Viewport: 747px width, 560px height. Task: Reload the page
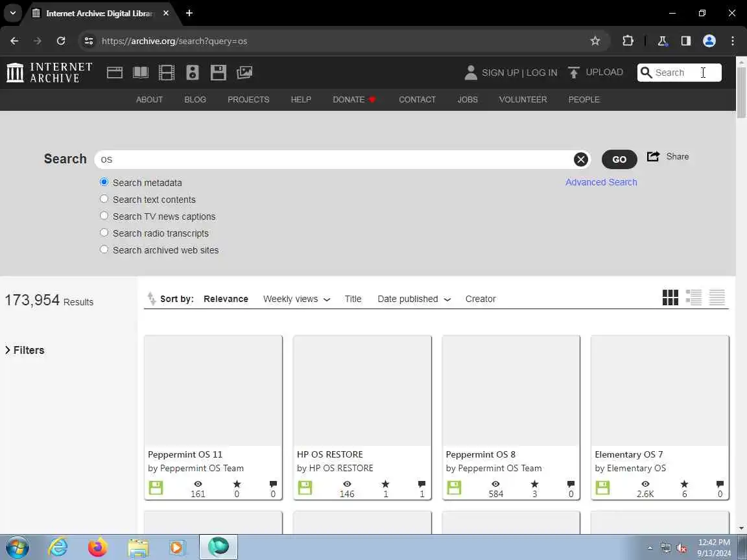pyautogui.click(x=61, y=41)
